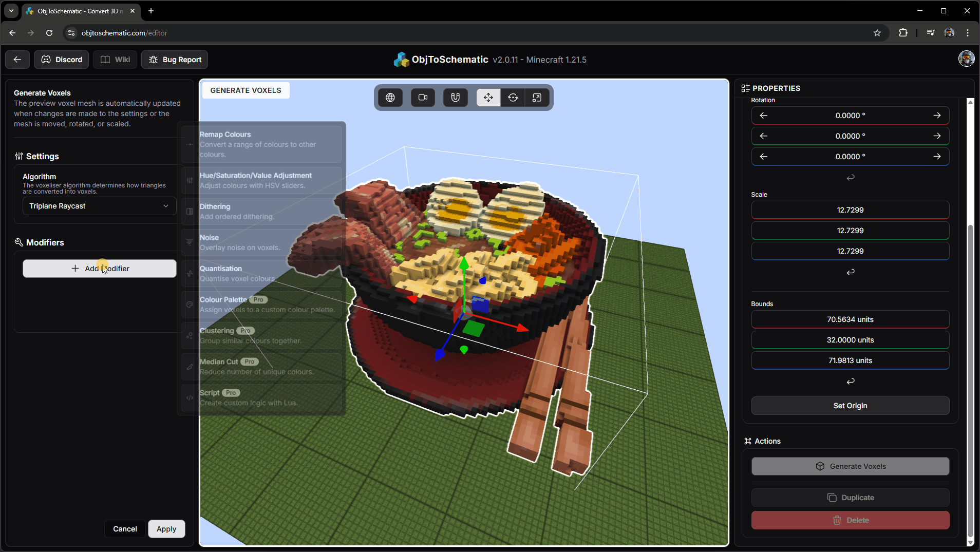The width and height of the screenshot is (980, 552).
Task: Click the app header back arrow button
Action: 17,60
